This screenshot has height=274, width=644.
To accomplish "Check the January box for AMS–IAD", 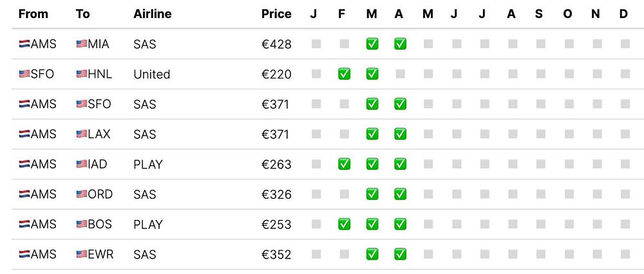I will pos(316,164).
